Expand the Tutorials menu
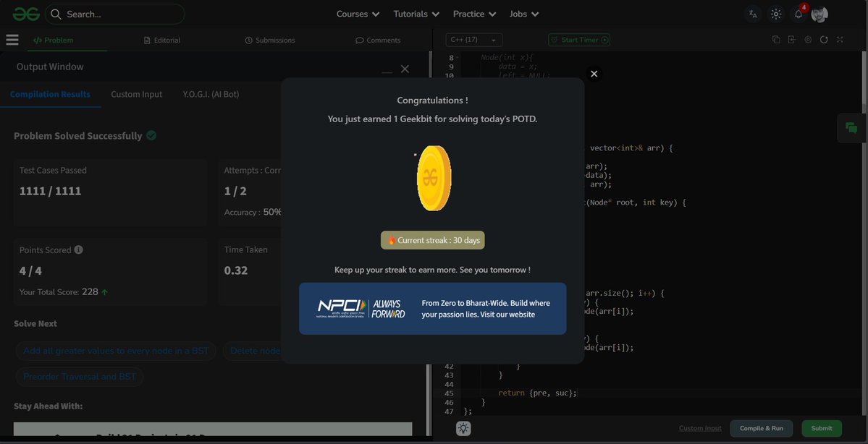This screenshot has height=444, width=868. 416,14
